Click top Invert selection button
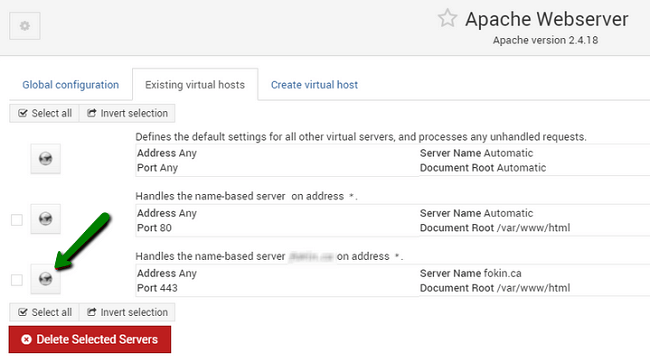This screenshot has height=362, width=650. coord(127,113)
